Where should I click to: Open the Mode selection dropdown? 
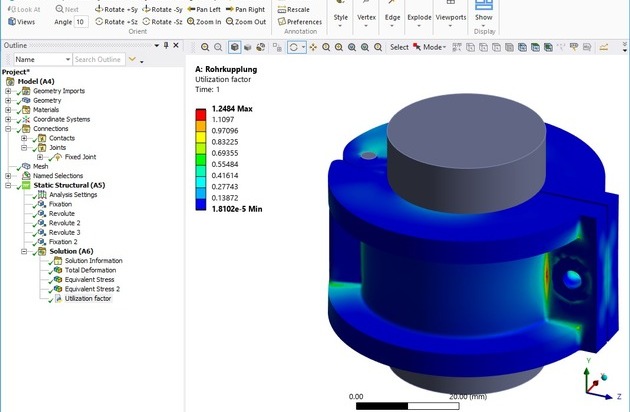click(x=434, y=47)
